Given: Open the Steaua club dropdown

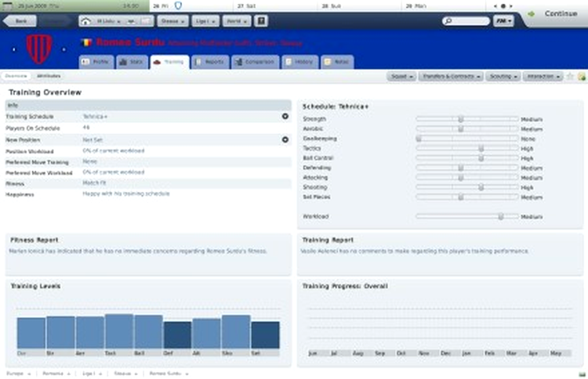Looking at the screenshot, I should 172,21.
